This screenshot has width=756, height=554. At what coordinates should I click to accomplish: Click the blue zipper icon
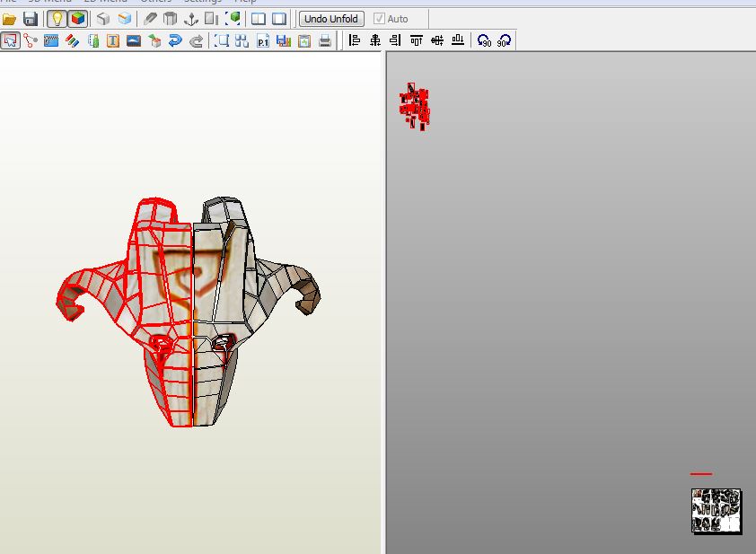pos(51,41)
